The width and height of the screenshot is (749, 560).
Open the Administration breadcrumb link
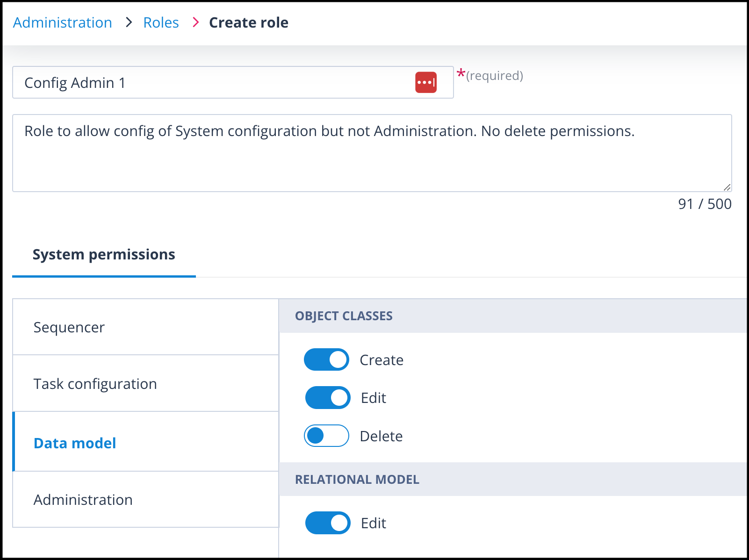click(63, 22)
